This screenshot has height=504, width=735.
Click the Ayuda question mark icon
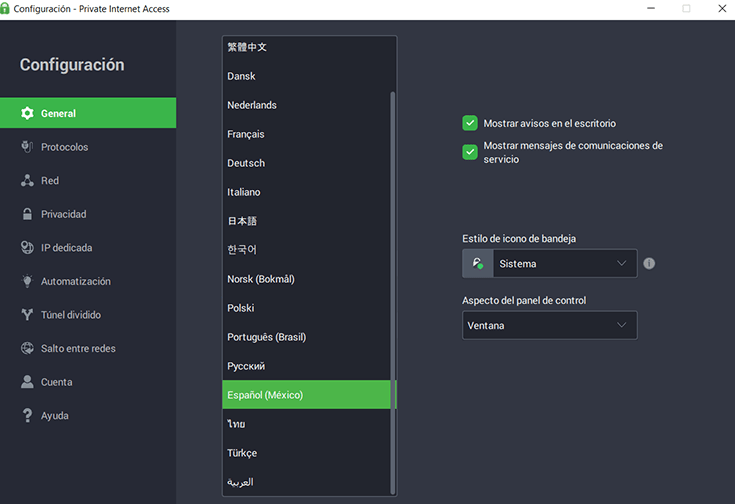[x=27, y=415]
